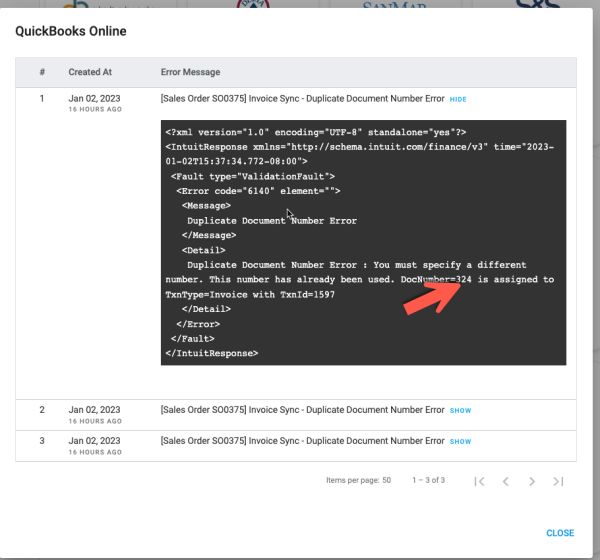Click the Jan 02, 2023 date in row 1
600x560 pixels.
94,98
